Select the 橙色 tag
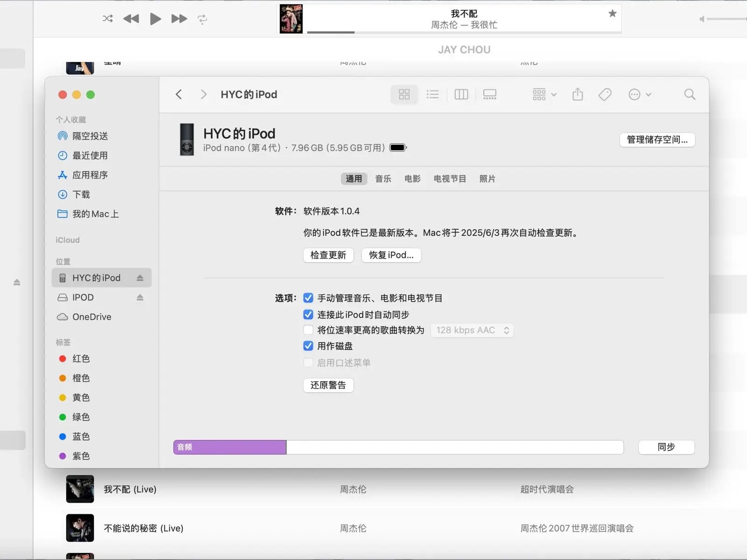 tap(101, 378)
